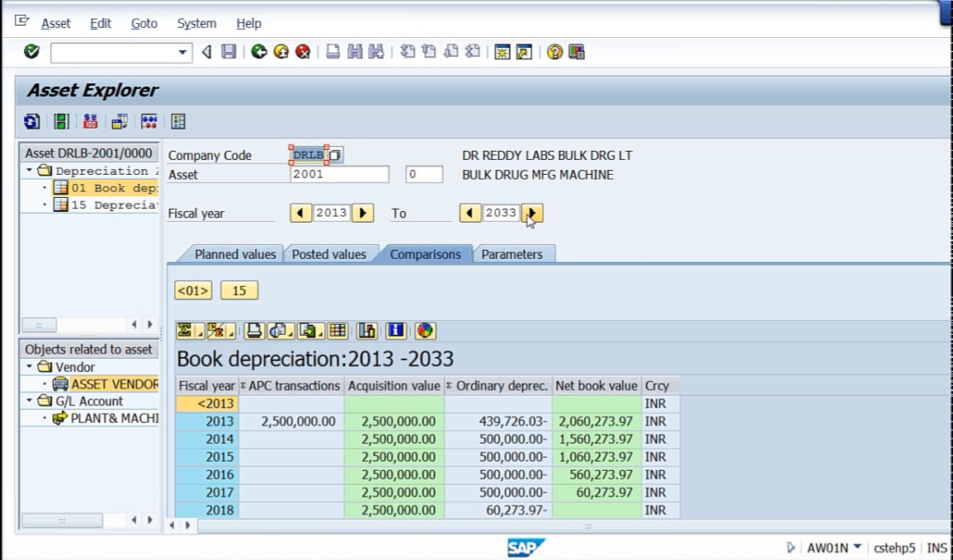
Task: Click the Asset Explorer legend list icon
Action: coord(178,121)
